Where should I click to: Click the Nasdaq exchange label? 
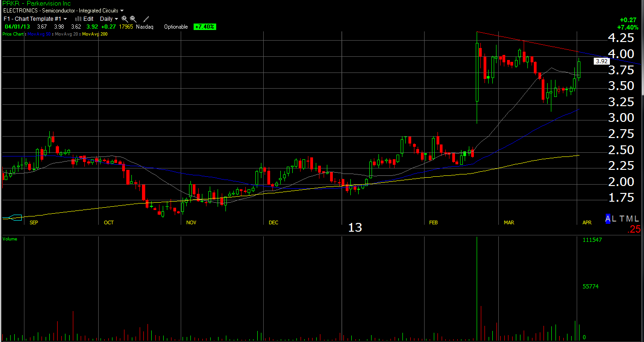[x=145, y=27]
